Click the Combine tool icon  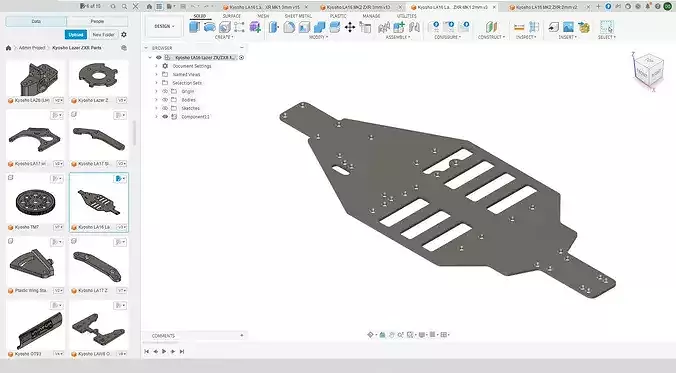319,27
